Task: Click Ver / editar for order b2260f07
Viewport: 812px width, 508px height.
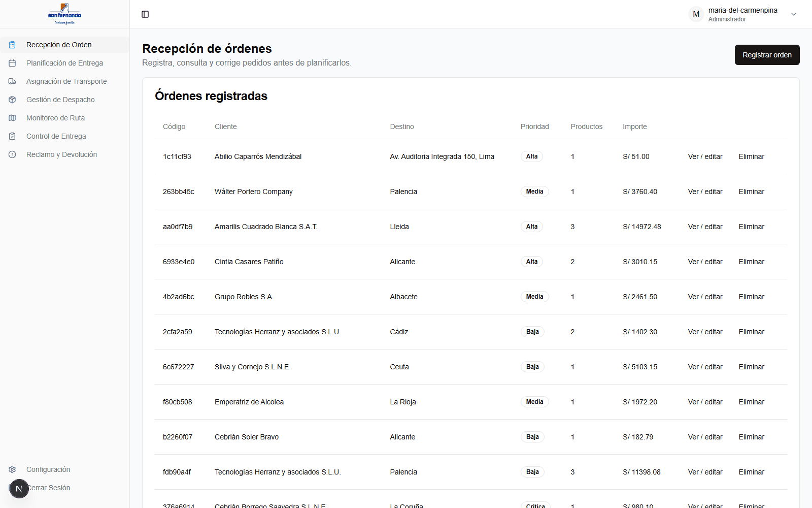Action: click(705, 437)
